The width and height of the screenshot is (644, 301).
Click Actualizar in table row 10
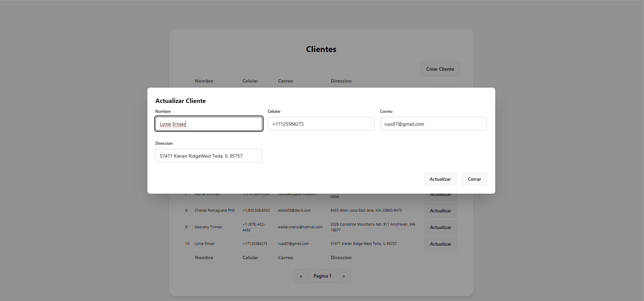click(440, 244)
